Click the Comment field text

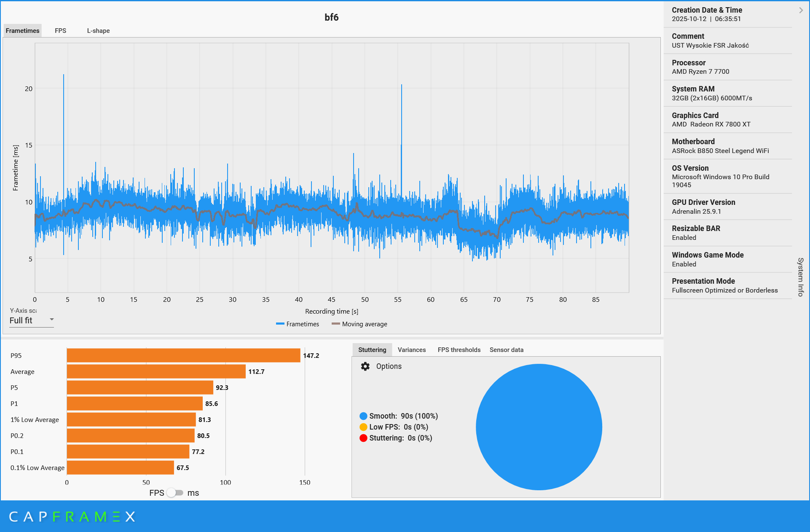point(710,46)
